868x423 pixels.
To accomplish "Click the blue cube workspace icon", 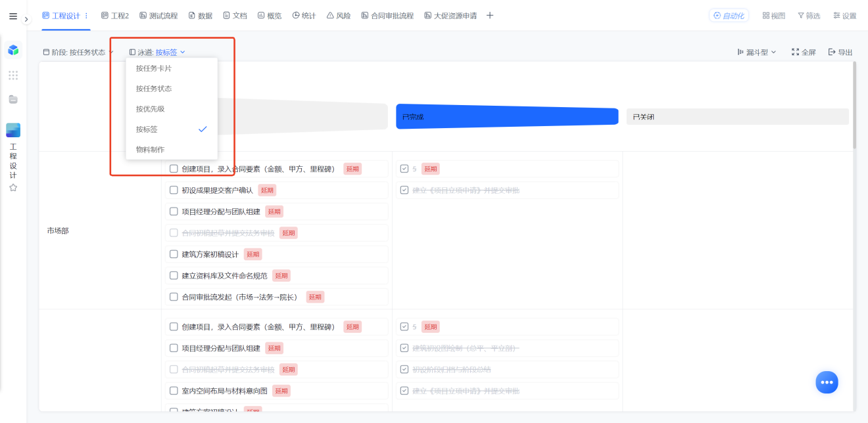I will pos(13,50).
